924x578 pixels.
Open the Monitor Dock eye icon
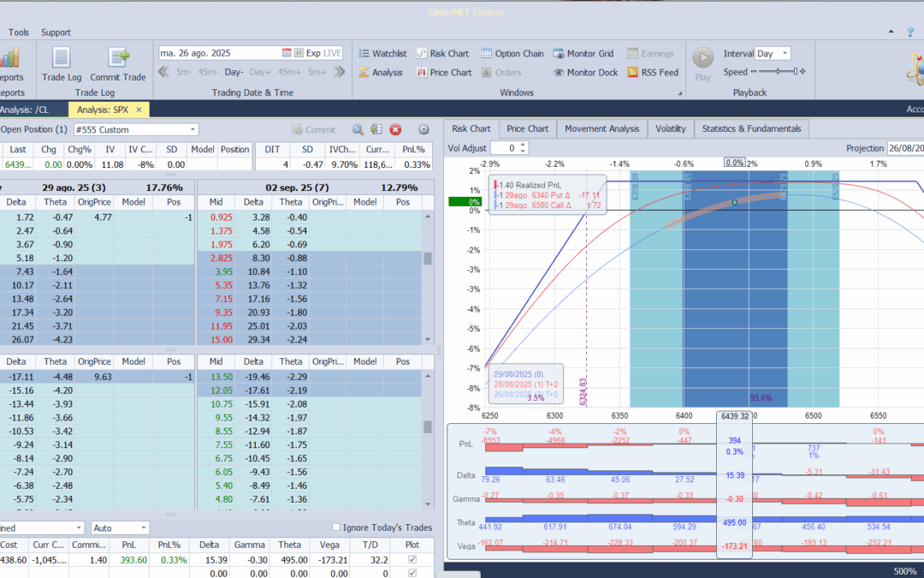(x=585, y=73)
